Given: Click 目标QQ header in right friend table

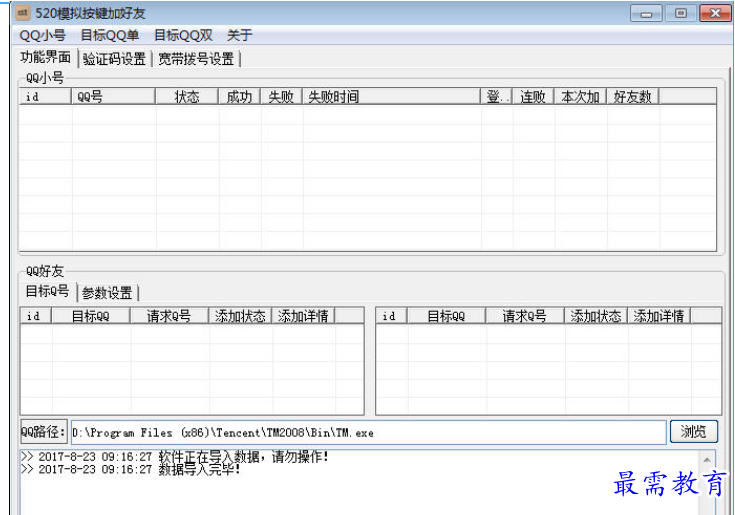Looking at the screenshot, I should (446, 316).
